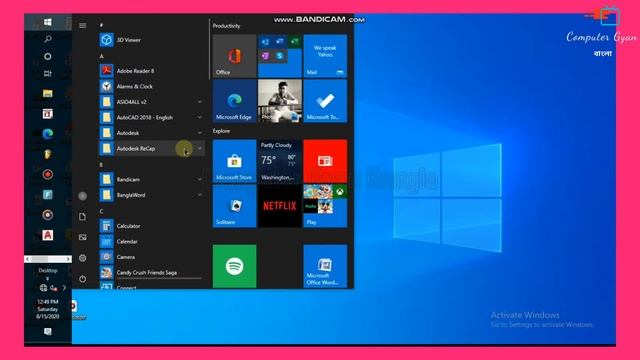Image resolution: width=640 pixels, height=360 pixels.
Task: Click the Windows Start button in taskbar
Action: click(x=48, y=22)
